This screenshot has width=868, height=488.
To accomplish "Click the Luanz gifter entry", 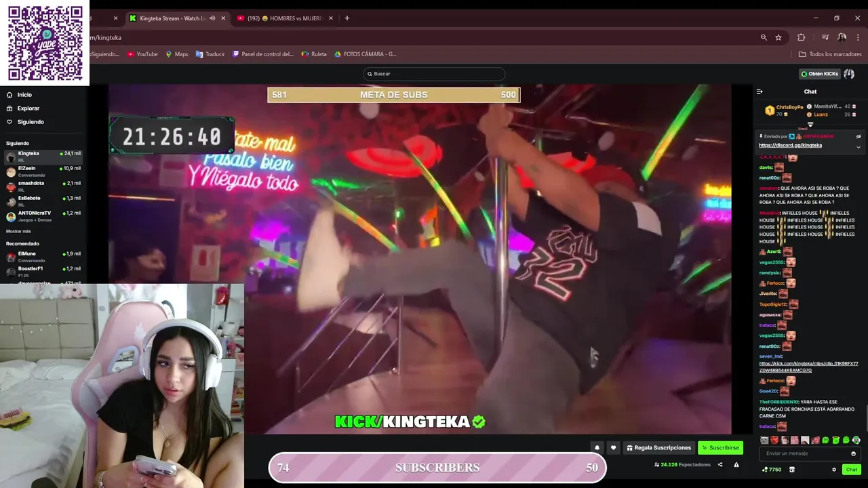I will click(821, 115).
